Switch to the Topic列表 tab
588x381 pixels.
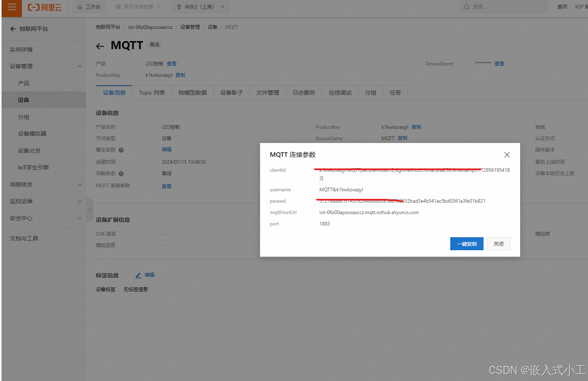pos(152,93)
